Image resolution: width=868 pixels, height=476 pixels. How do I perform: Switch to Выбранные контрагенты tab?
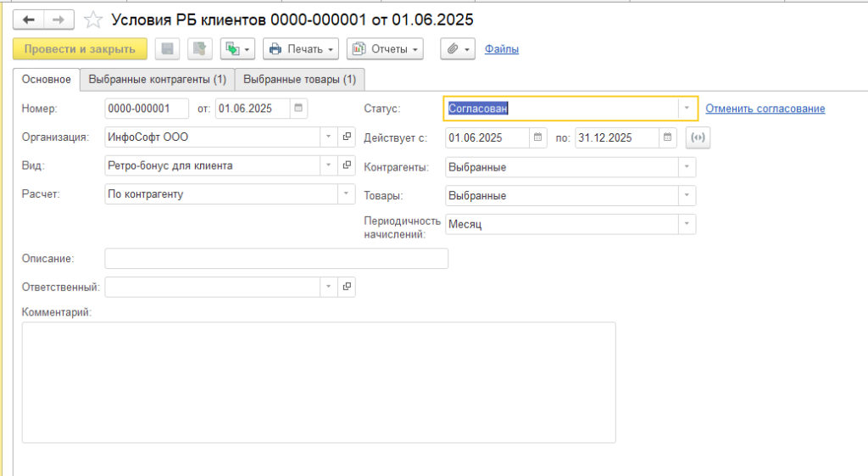(x=158, y=80)
